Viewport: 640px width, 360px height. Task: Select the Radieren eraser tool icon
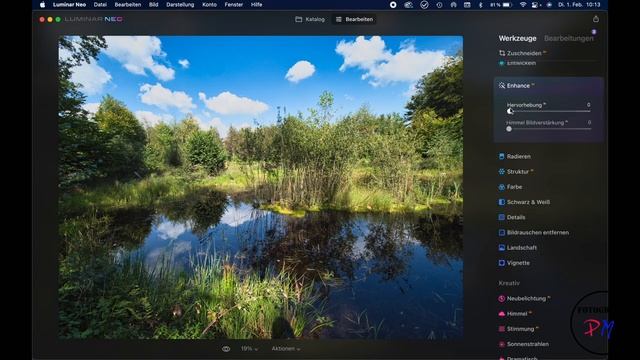(502, 156)
